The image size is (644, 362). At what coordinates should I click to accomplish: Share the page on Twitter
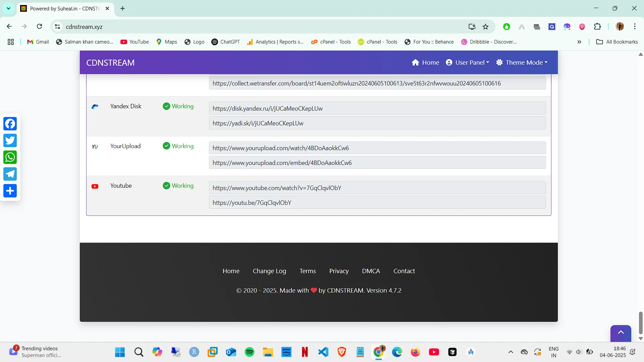10,140
